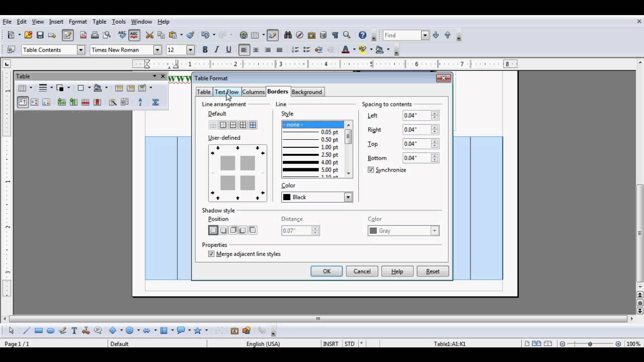Click the Underline formatting icon

coord(229,50)
